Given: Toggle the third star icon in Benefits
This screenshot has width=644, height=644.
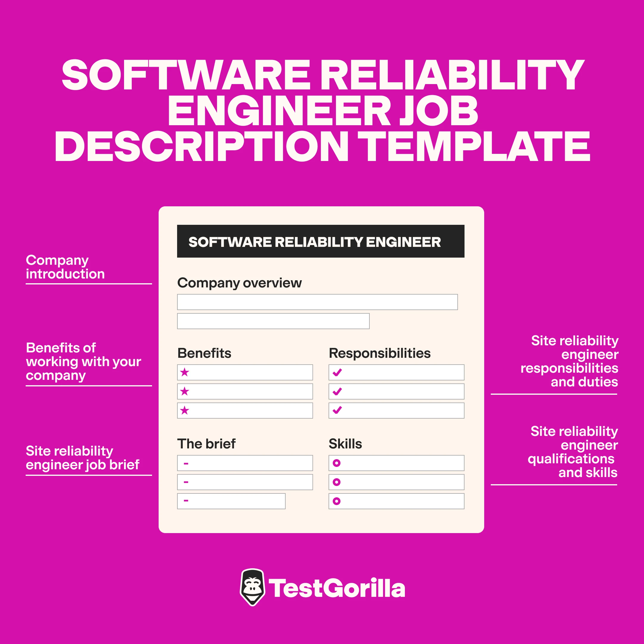Looking at the screenshot, I should (x=185, y=411).
